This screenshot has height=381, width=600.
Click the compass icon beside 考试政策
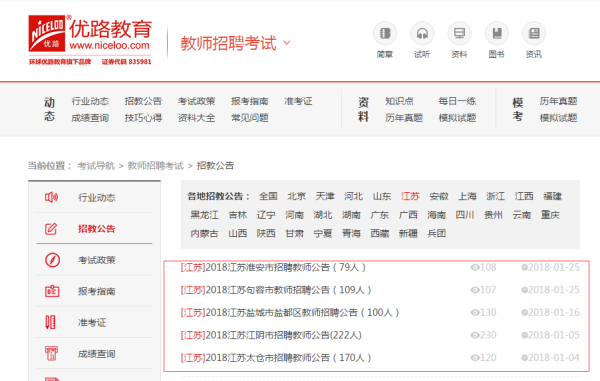coord(52,260)
